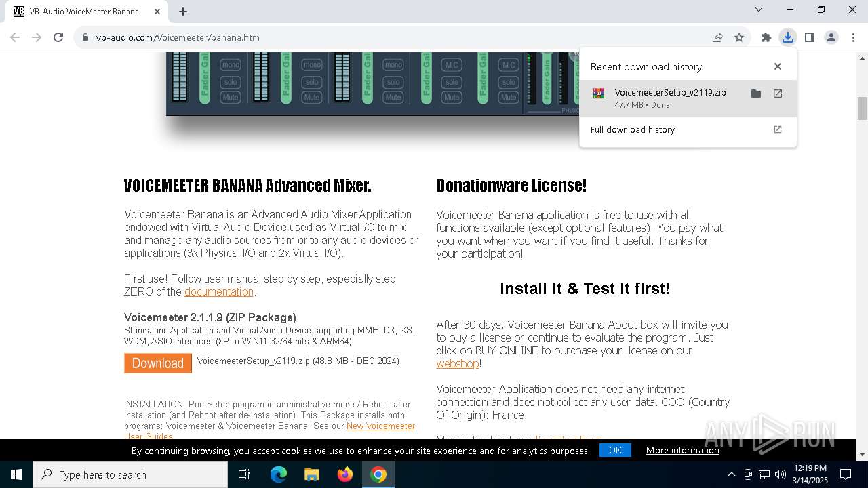
Task: Bookmark this tab with the star
Action: click(739, 37)
